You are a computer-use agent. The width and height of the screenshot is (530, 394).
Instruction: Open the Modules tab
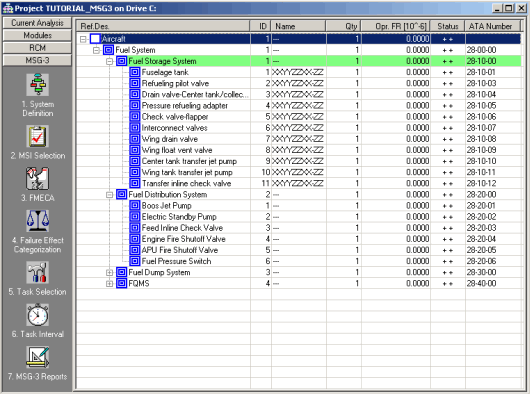tap(37, 35)
